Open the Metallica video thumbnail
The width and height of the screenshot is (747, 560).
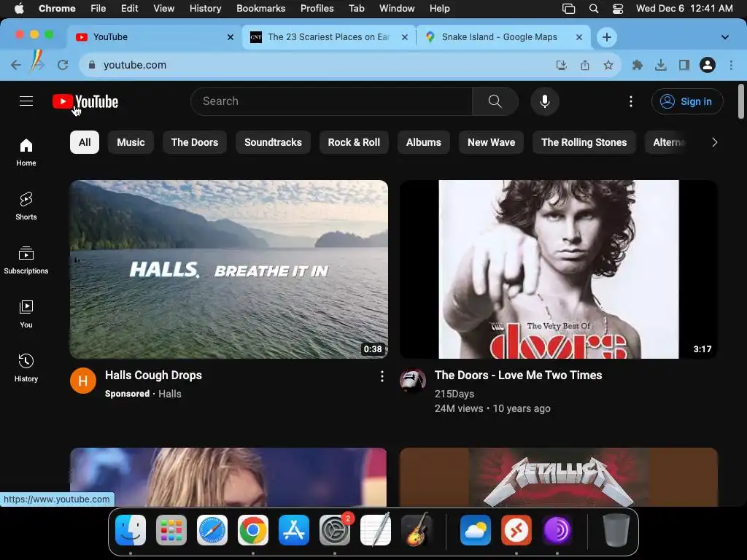point(558,477)
